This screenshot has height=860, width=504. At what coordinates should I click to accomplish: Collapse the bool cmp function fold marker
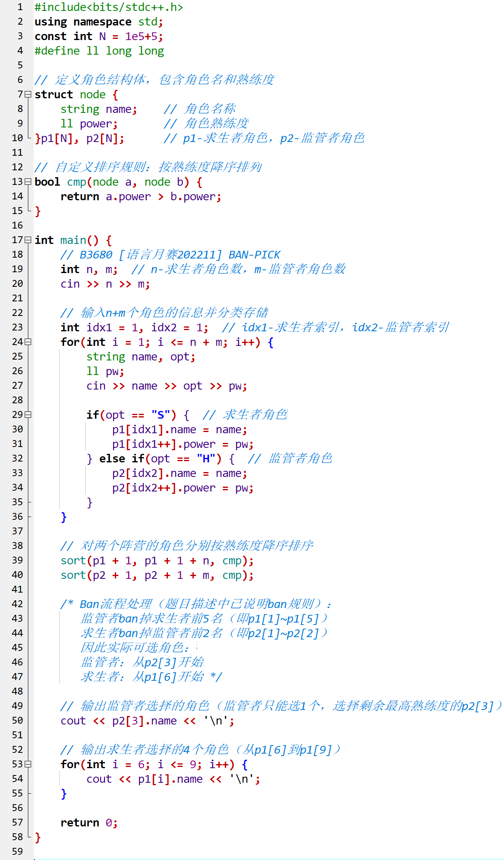(x=28, y=182)
